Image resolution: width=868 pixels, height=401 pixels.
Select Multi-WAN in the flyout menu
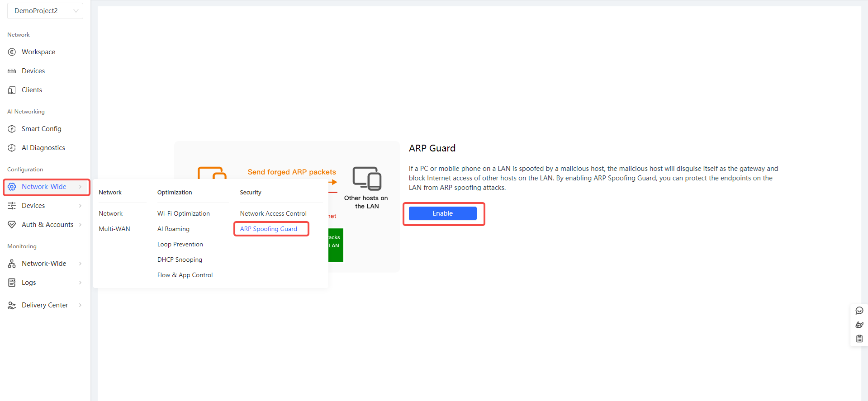(x=114, y=229)
